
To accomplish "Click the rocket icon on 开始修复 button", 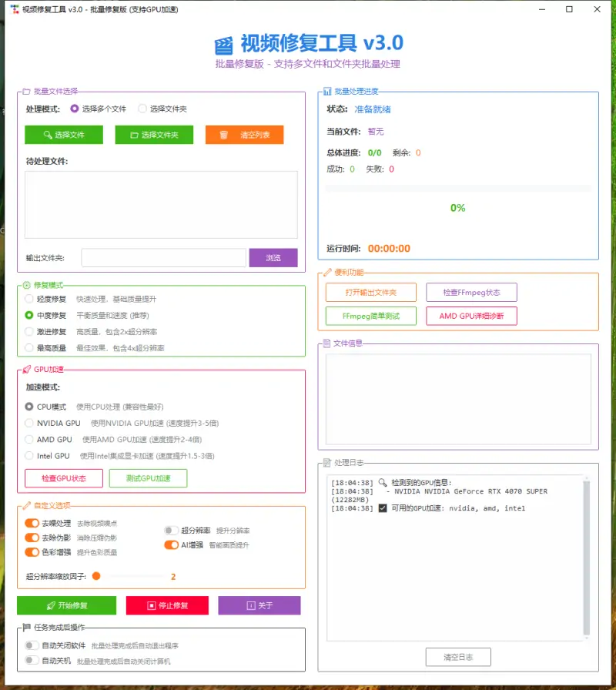I will [51, 606].
